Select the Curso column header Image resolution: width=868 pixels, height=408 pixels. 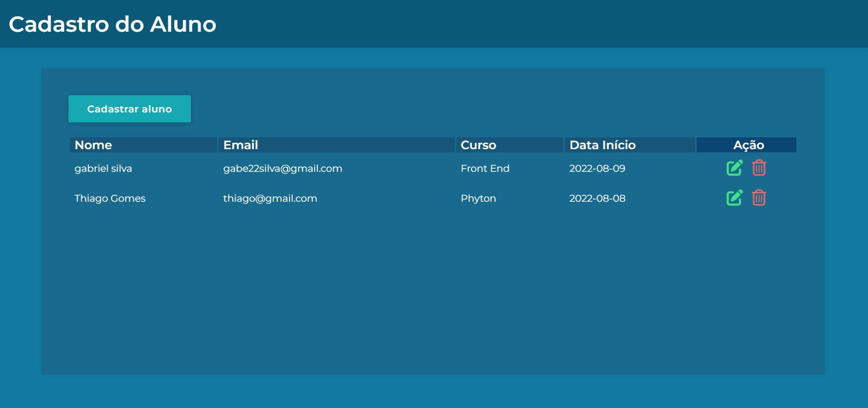point(478,145)
